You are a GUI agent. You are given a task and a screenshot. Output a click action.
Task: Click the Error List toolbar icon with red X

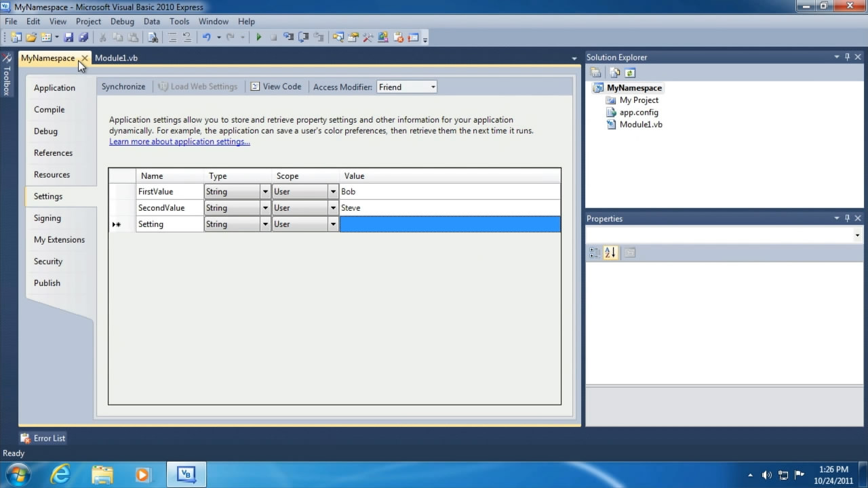point(398,37)
